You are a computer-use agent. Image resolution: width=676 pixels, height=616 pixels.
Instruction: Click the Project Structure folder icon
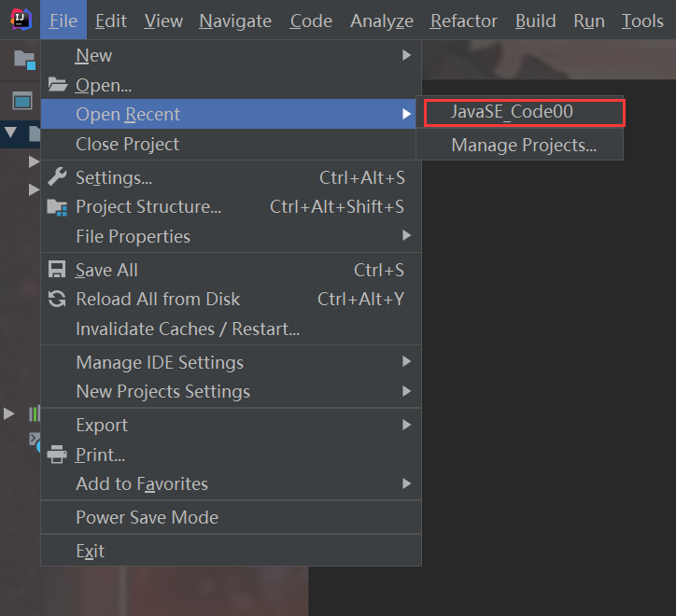point(58,207)
